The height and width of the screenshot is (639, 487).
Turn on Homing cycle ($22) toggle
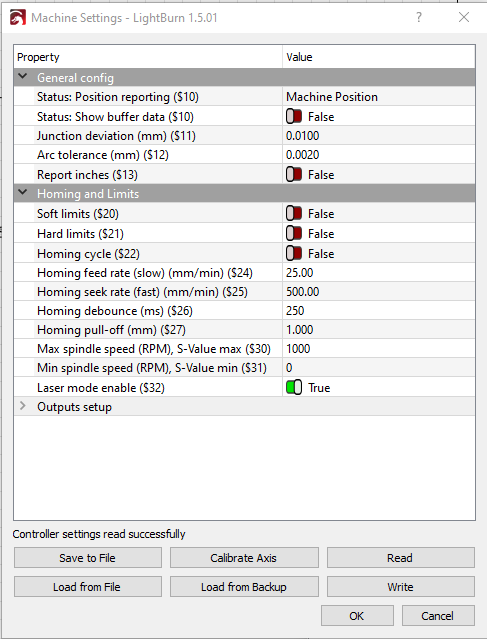tap(294, 253)
